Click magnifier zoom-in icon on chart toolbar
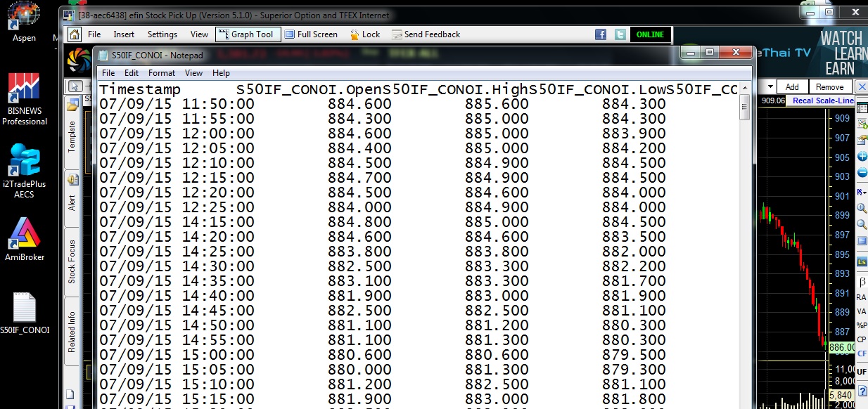868x409 pixels. [862, 208]
